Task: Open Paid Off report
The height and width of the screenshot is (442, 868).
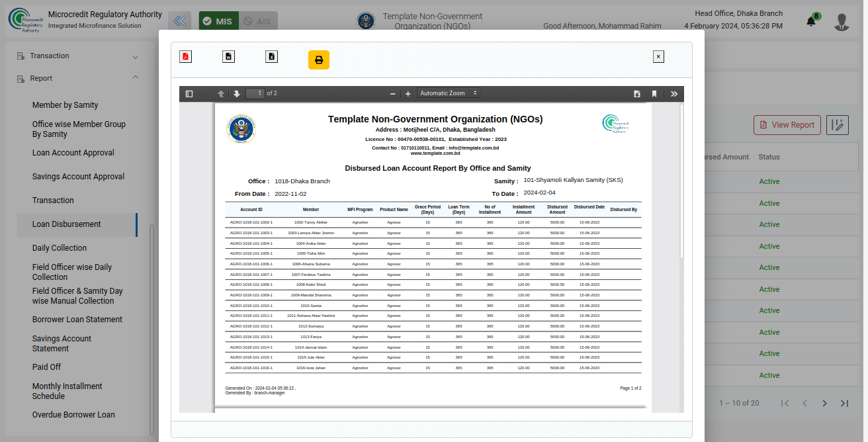Action: pos(46,367)
